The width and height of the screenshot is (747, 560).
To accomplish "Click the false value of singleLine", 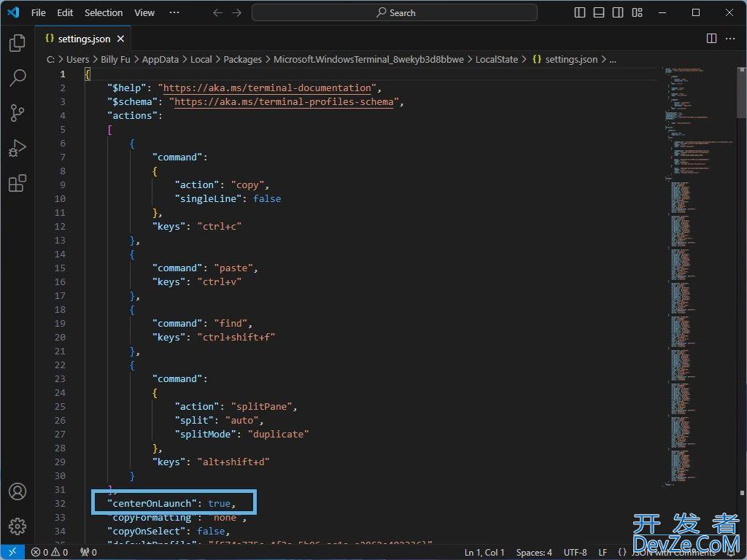I will pyautogui.click(x=267, y=199).
